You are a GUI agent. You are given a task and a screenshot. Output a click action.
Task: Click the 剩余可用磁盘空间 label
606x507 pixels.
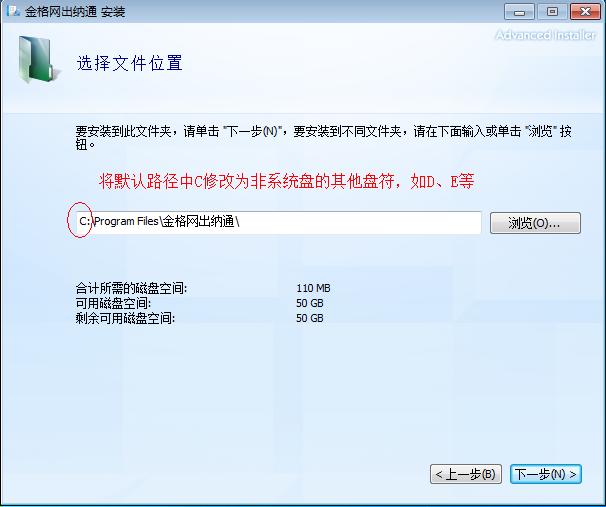coord(125,318)
